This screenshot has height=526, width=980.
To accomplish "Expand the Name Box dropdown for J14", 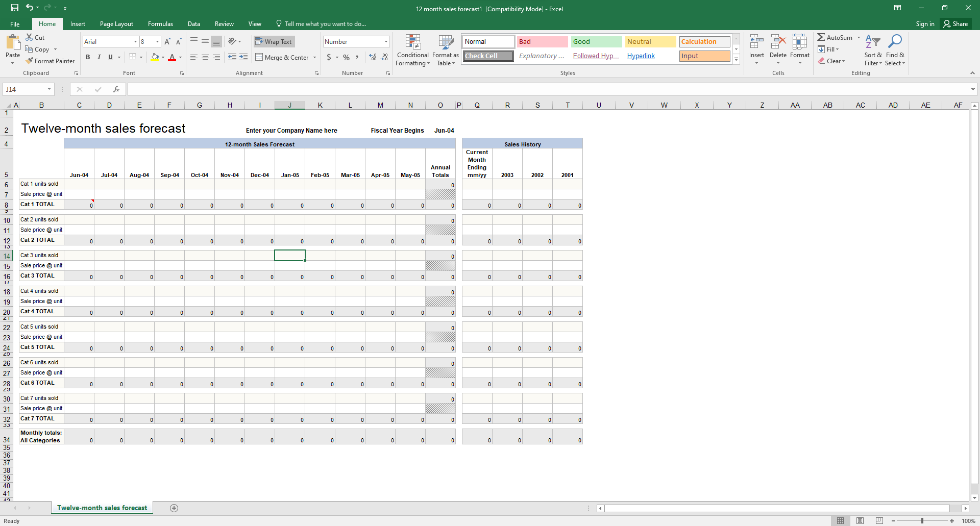I will 49,89.
